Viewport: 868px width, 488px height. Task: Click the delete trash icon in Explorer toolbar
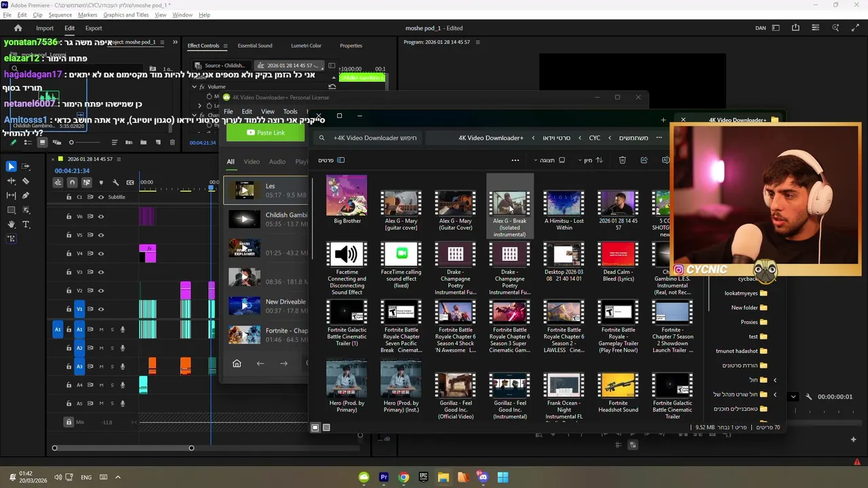coord(623,160)
